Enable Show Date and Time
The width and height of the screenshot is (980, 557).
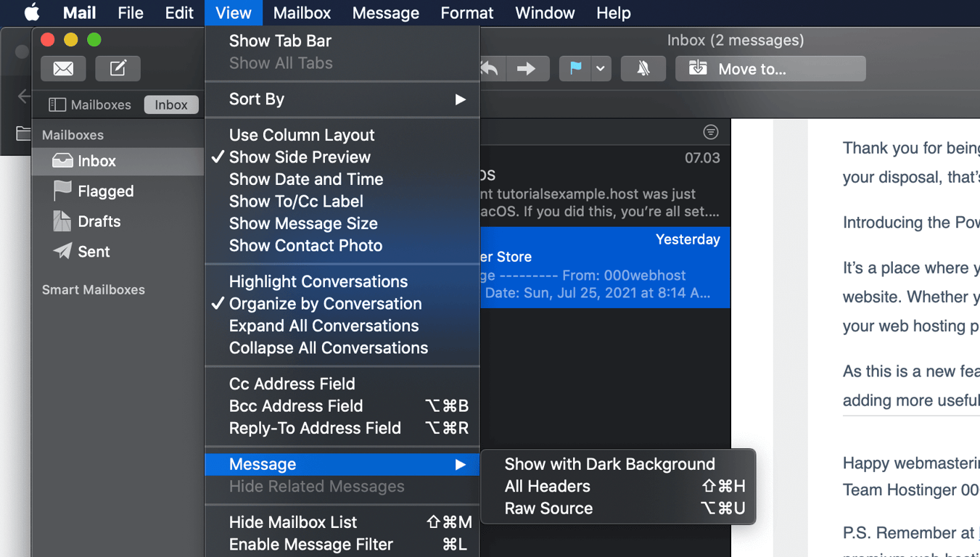tap(305, 179)
